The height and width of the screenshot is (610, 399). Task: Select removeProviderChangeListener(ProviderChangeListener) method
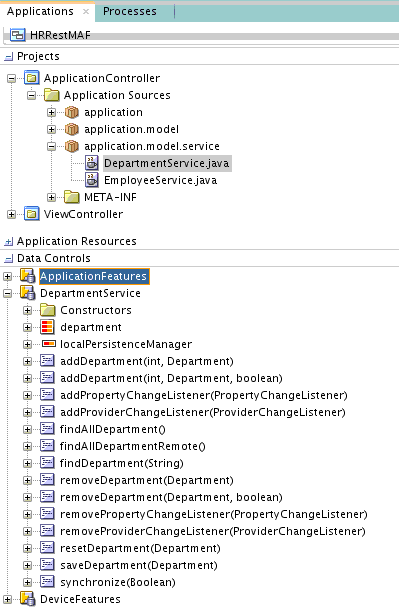click(x=213, y=531)
